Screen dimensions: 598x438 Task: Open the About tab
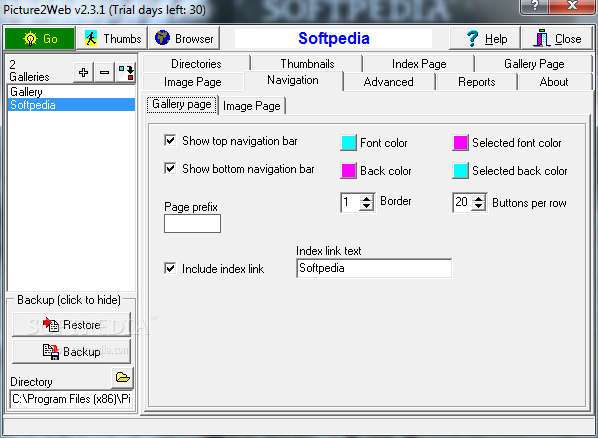554,82
